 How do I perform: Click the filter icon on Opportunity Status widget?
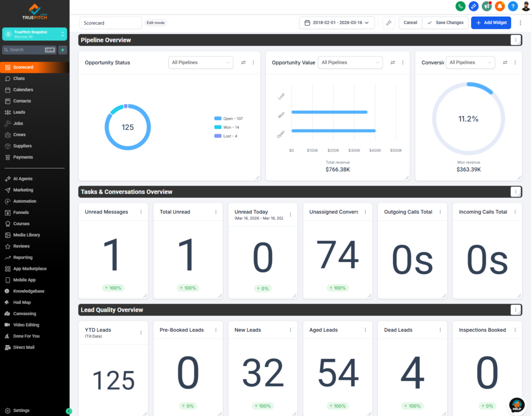click(x=243, y=62)
